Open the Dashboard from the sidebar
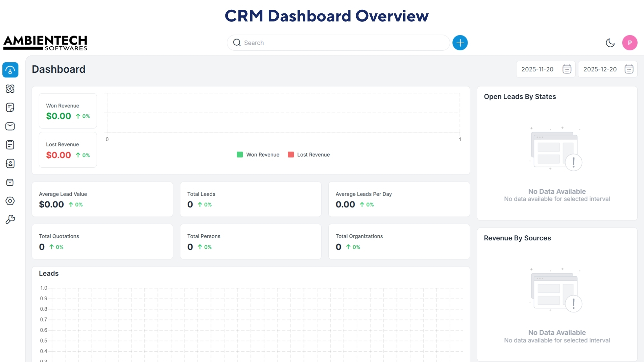The image size is (644, 362). (10, 70)
